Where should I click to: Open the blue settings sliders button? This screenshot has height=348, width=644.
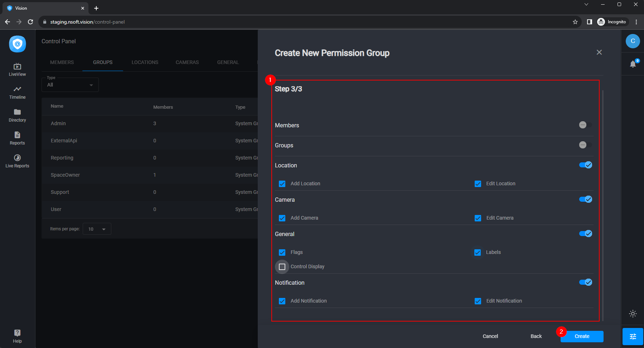click(633, 337)
